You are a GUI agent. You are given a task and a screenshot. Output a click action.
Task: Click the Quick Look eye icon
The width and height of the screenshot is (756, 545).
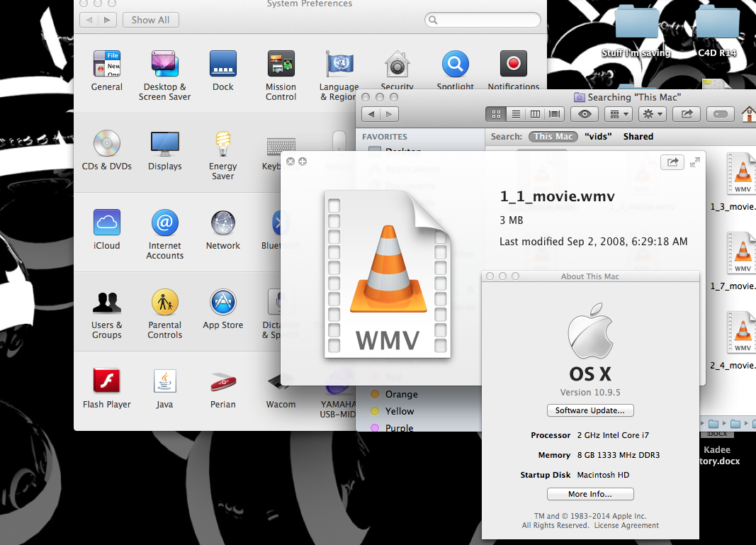pos(585,113)
